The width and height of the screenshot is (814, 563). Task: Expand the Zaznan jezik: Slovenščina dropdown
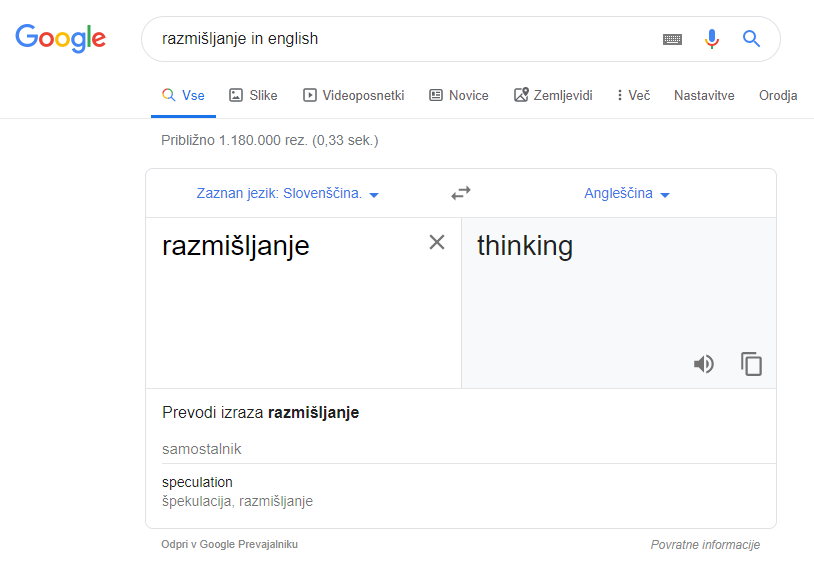pyautogui.click(x=288, y=194)
